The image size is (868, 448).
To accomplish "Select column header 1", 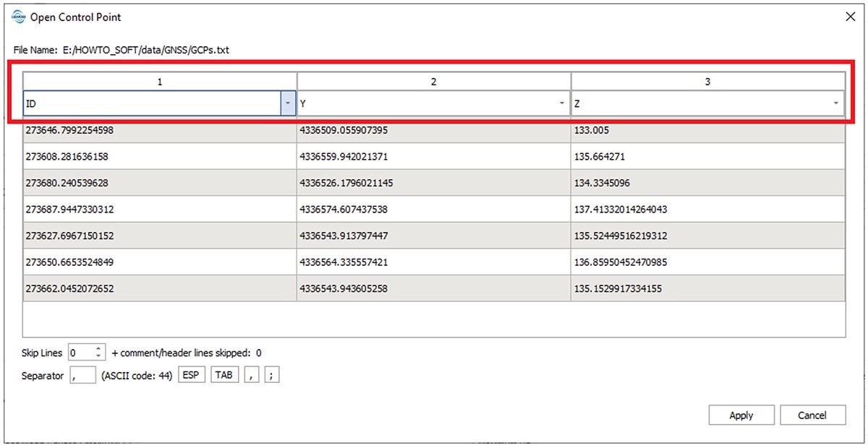I will 160,82.
